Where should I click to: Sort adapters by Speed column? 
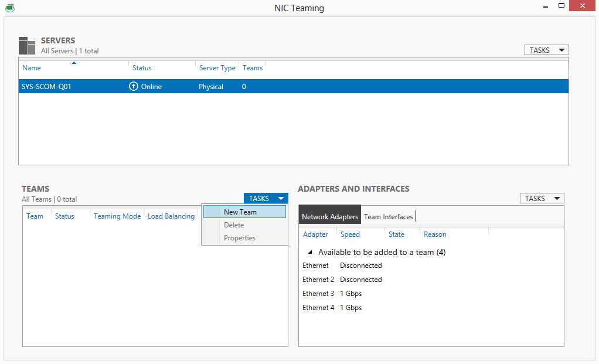(350, 234)
